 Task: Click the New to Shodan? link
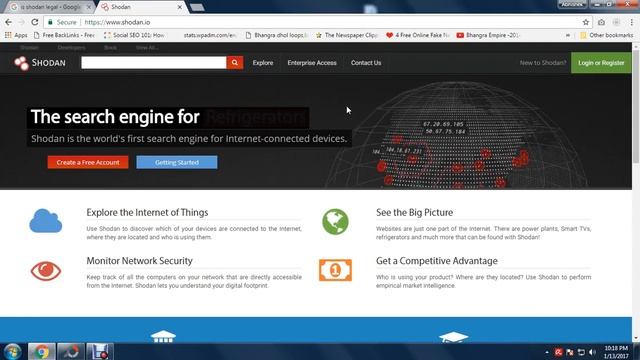click(543, 63)
